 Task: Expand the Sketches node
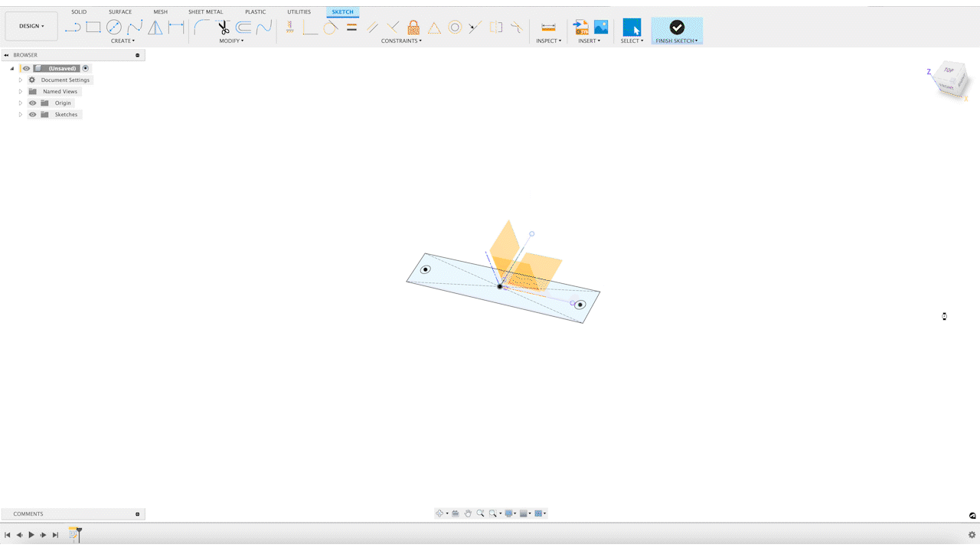pyautogui.click(x=21, y=114)
